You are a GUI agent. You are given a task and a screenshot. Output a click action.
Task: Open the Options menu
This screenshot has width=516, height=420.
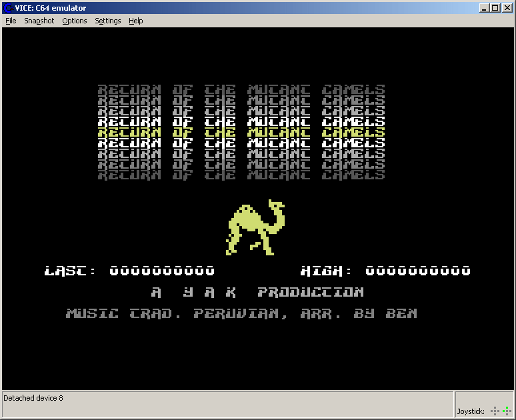point(75,21)
